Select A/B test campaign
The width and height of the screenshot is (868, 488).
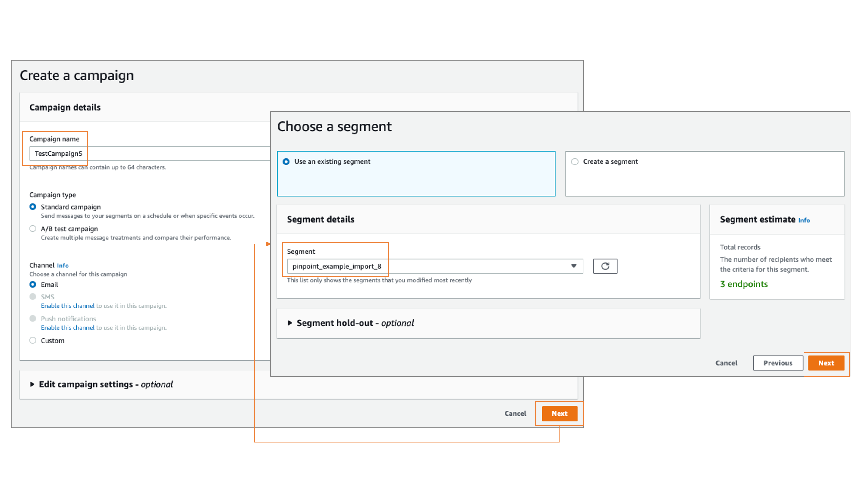click(33, 228)
